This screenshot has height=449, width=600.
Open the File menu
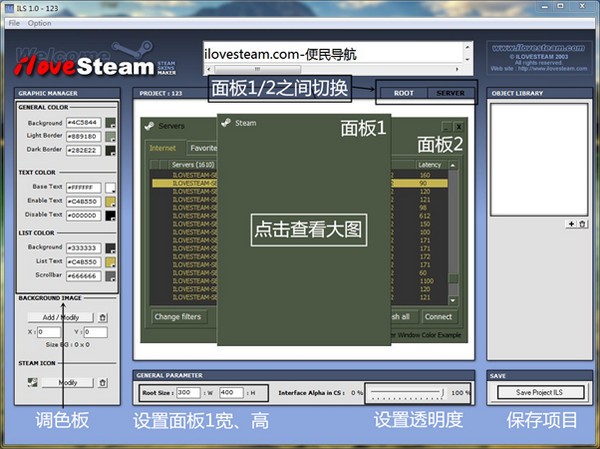pyautogui.click(x=14, y=23)
